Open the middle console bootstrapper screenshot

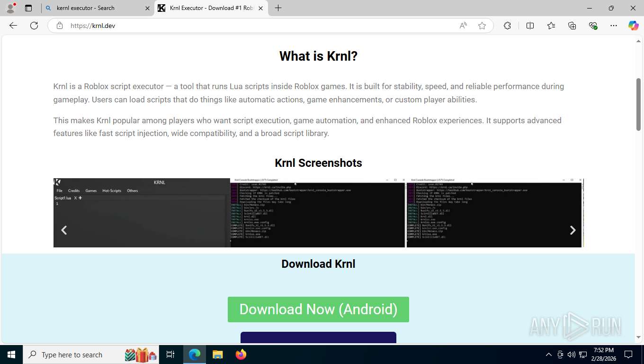pos(317,213)
